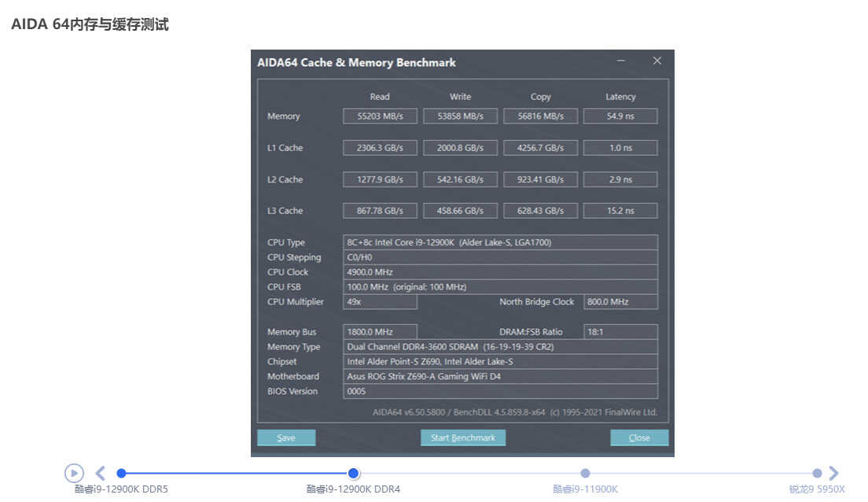868x502 pixels.
Task: Select Memory latency 54.9 ns
Action: tap(620, 116)
